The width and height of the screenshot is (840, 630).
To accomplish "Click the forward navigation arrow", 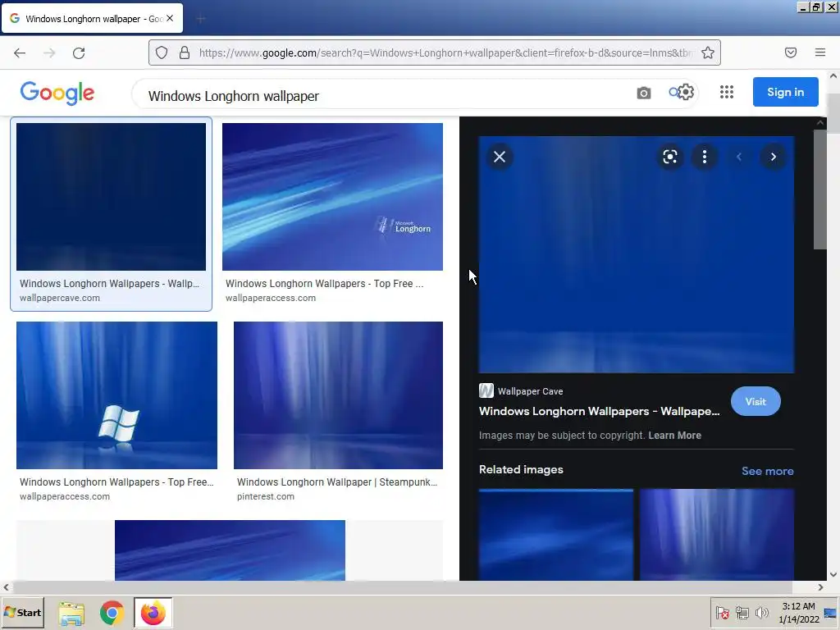I will 49,52.
